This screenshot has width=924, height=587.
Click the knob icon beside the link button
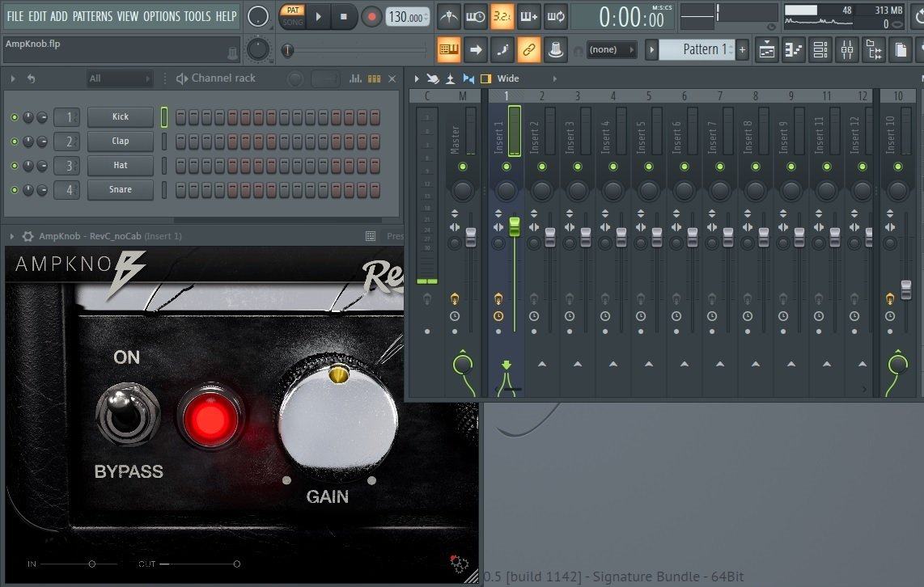click(x=555, y=49)
